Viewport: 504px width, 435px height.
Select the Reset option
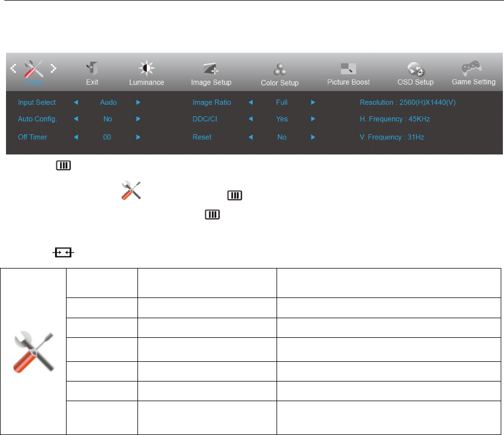(x=202, y=137)
